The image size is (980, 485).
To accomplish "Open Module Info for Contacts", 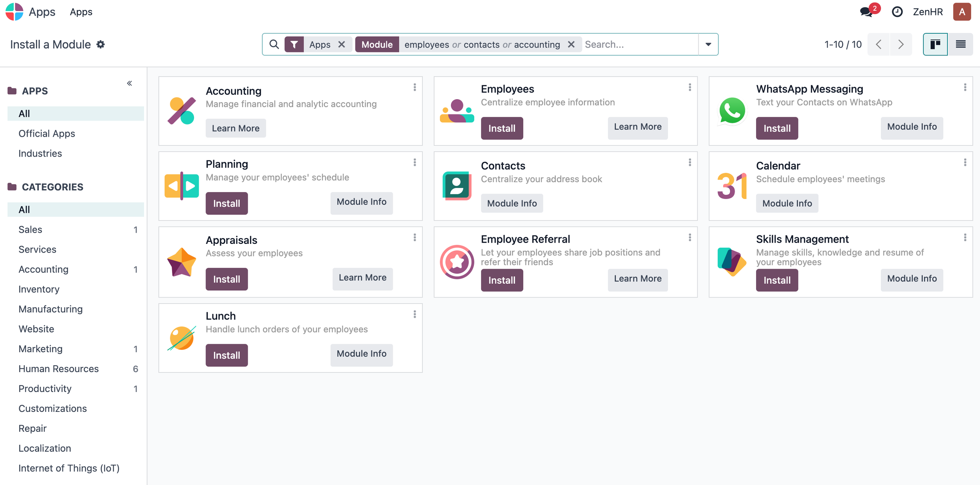I will pos(512,203).
